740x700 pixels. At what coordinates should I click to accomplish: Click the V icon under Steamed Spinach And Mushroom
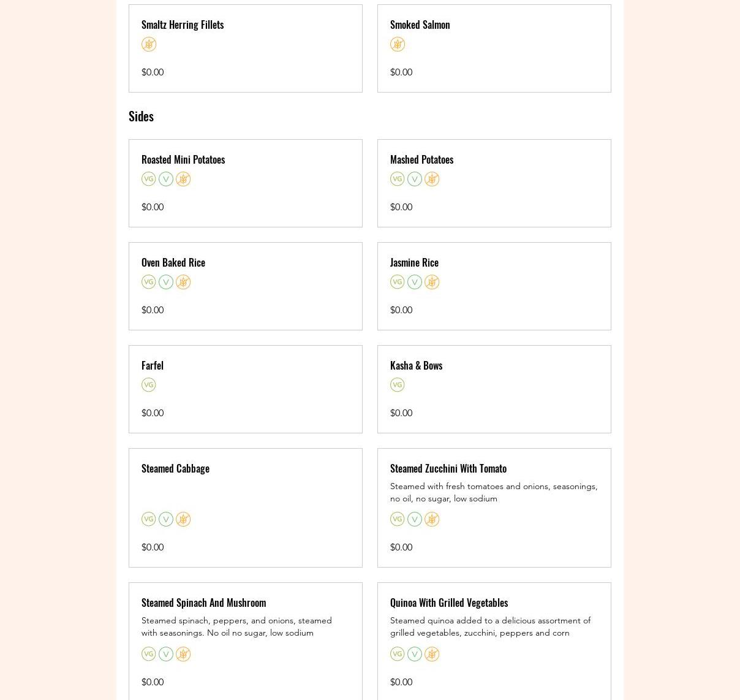coord(166,654)
